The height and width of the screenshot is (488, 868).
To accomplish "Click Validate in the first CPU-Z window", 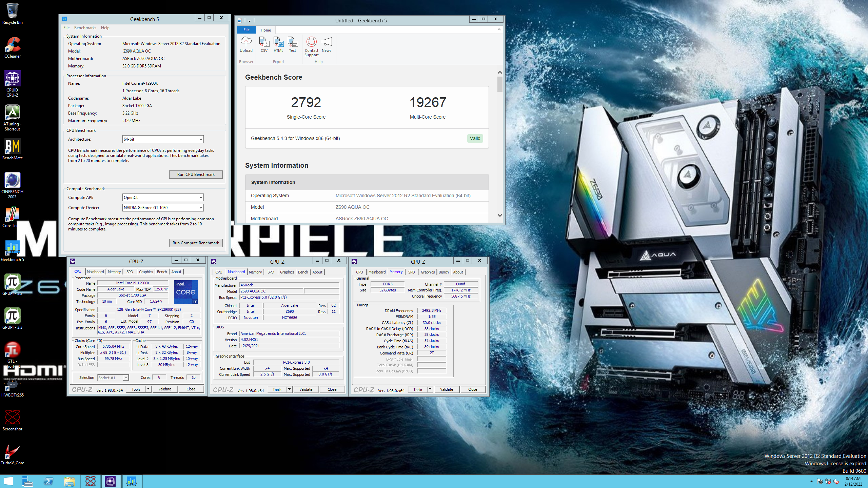I will click(165, 389).
